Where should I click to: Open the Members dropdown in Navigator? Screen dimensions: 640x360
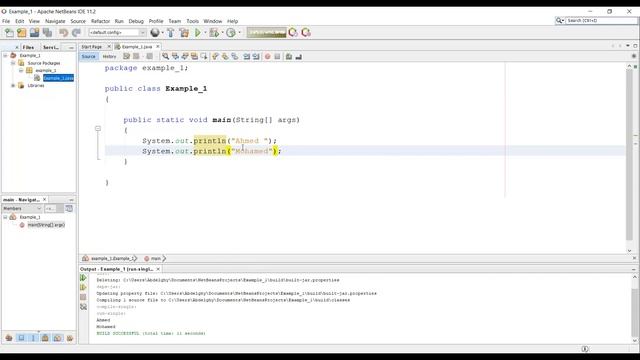[x=22, y=209]
